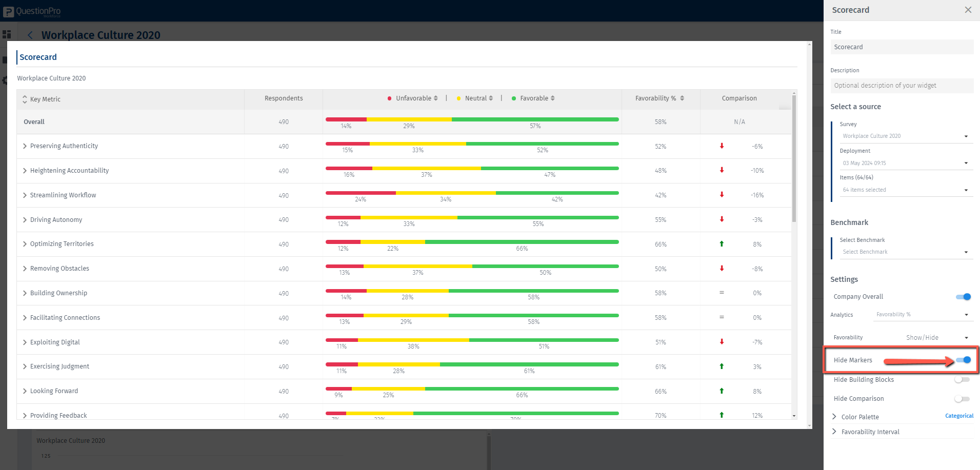Sort by Favorability % column
This screenshot has height=470, width=980.
pos(682,98)
